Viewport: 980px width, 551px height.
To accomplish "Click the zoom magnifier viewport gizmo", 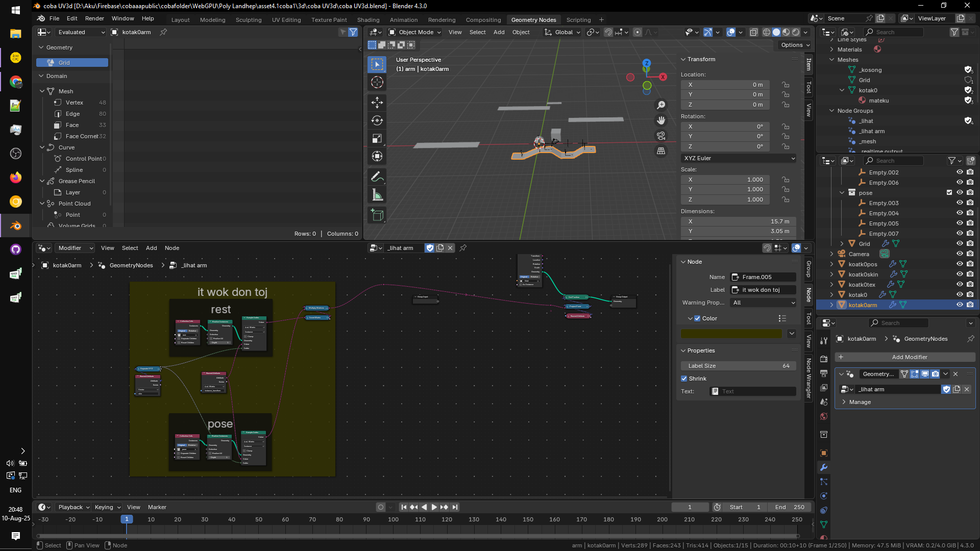I will pyautogui.click(x=661, y=105).
